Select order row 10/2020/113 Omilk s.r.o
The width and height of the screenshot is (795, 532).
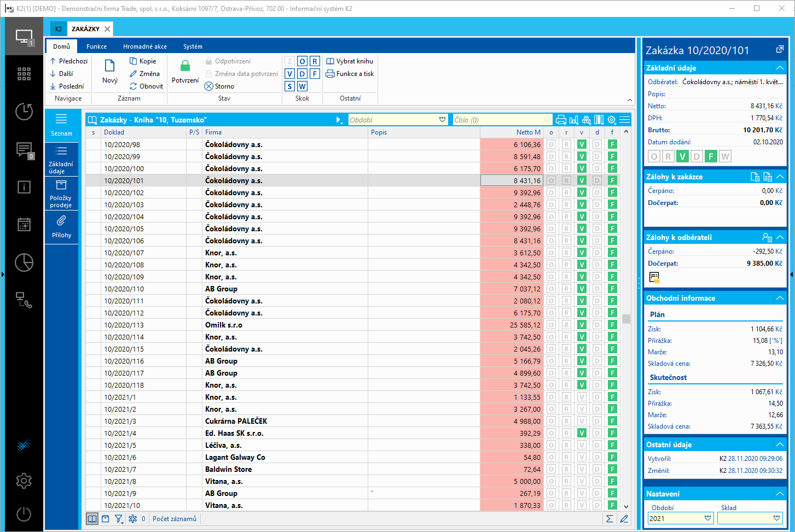pyautogui.click(x=315, y=325)
